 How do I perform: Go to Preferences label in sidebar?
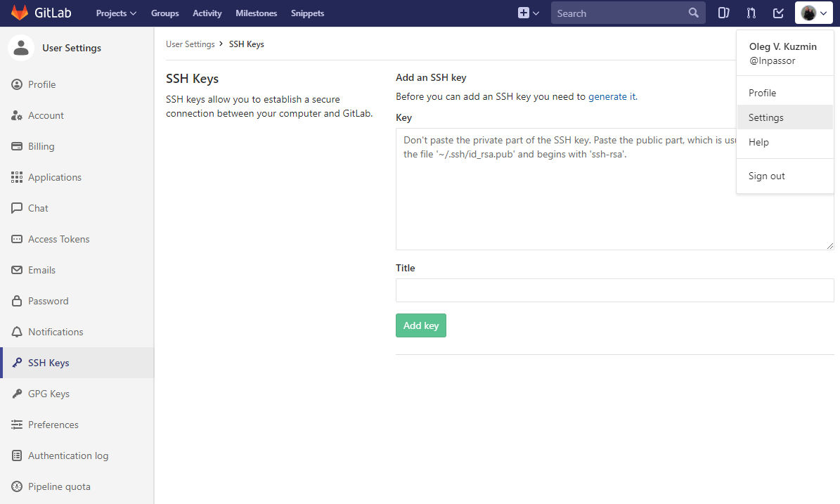point(53,425)
